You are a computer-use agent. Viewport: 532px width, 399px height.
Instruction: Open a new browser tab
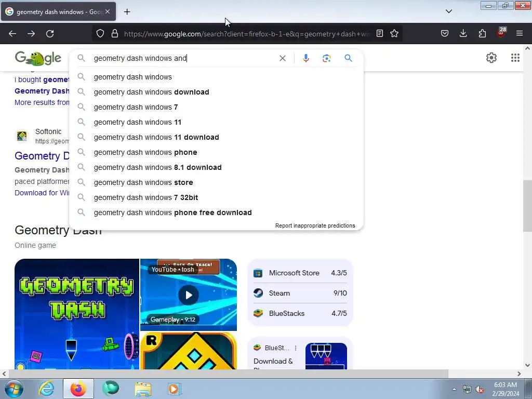coord(127,12)
